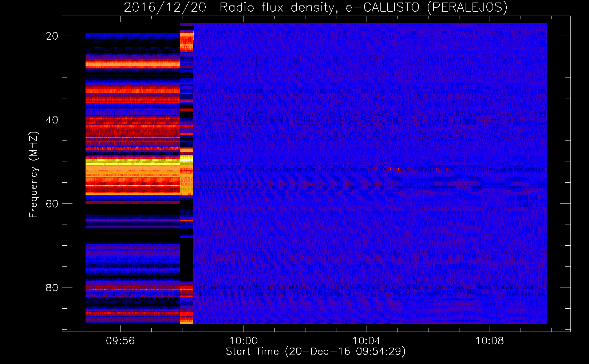Click the 10:08 time tick label
Image resolution: width=589 pixels, height=364 pixels.
point(490,341)
